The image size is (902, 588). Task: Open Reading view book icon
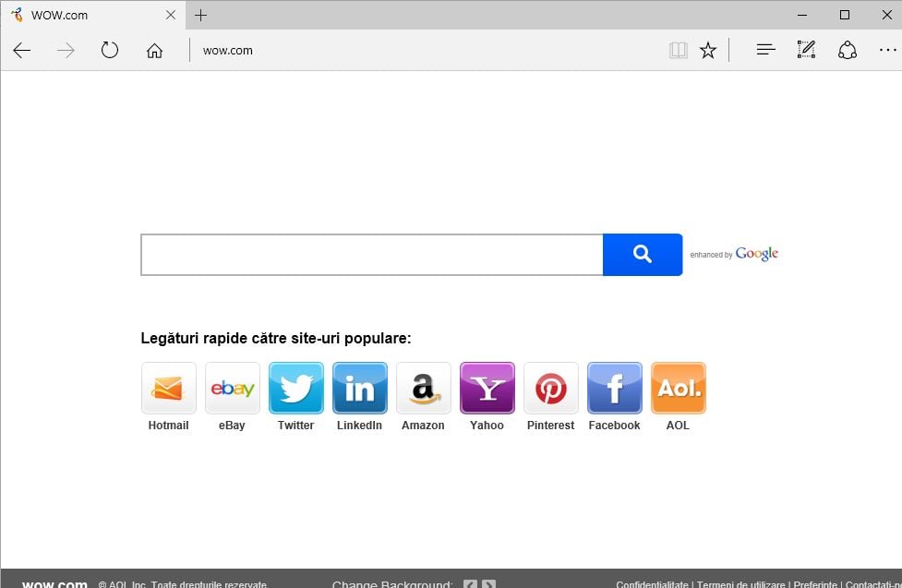679,51
